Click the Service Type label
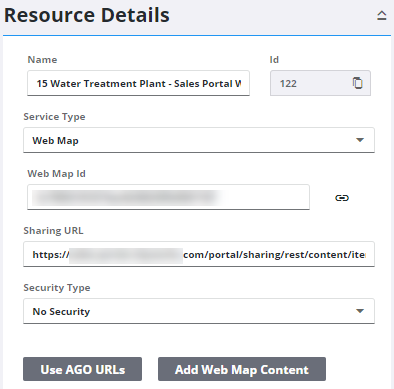 coord(54,117)
